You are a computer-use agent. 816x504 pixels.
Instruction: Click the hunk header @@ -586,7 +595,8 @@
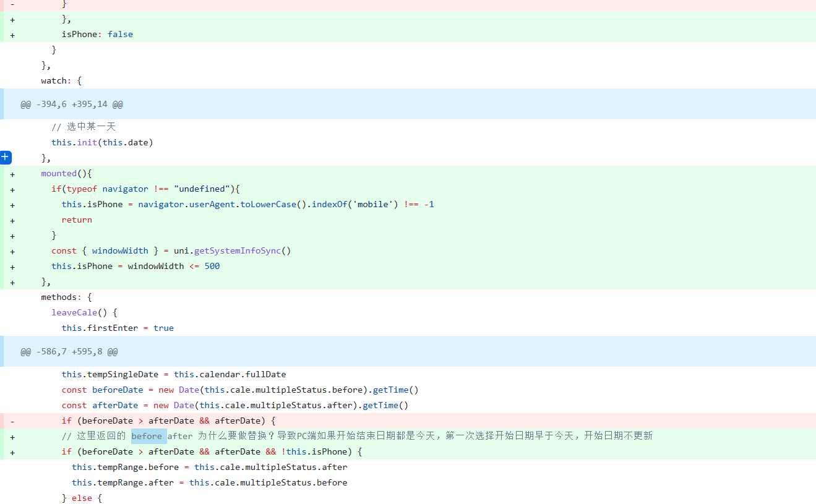(68, 351)
